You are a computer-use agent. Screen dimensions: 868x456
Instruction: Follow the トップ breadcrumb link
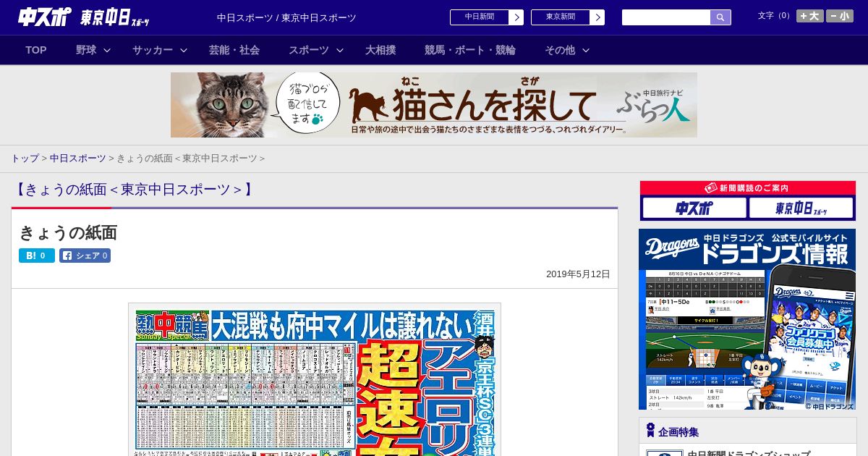point(25,158)
